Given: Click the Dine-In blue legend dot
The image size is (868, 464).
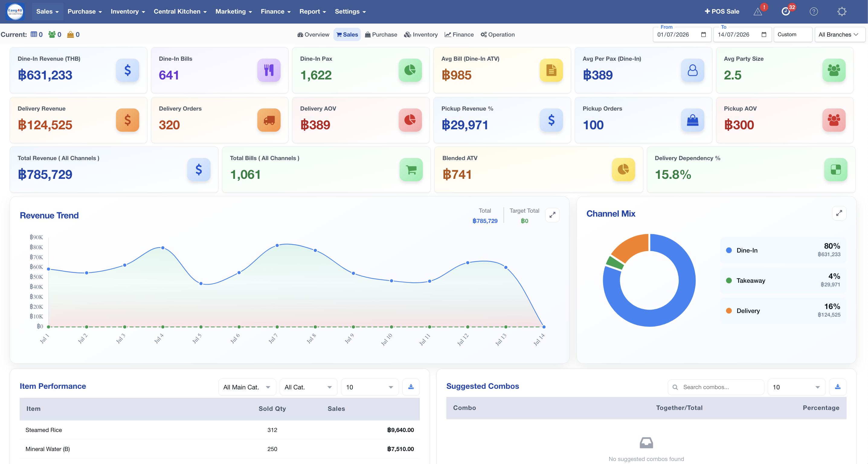Looking at the screenshot, I should 728,250.
